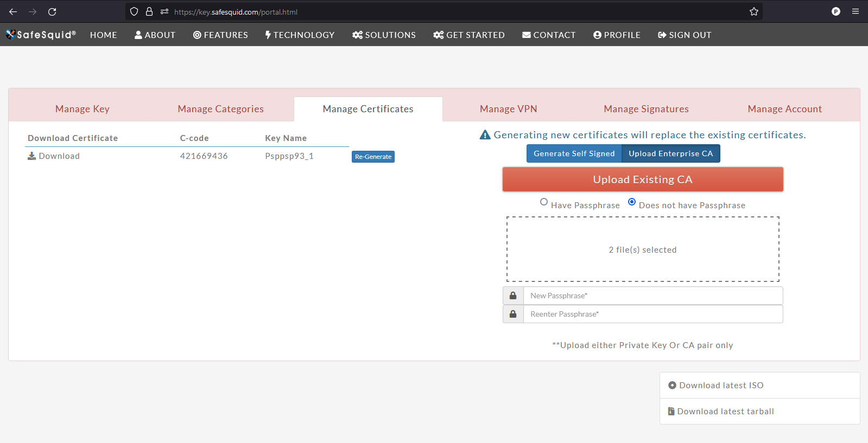Click the warning triangle icon

tap(485, 134)
